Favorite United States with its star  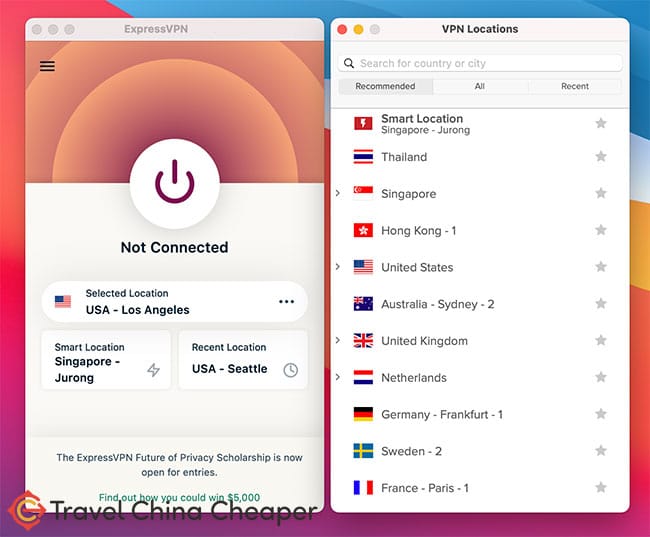click(x=601, y=267)
